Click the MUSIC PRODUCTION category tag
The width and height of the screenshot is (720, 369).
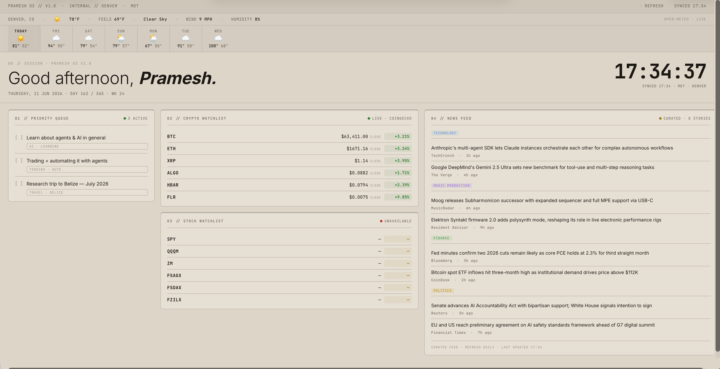451,186
